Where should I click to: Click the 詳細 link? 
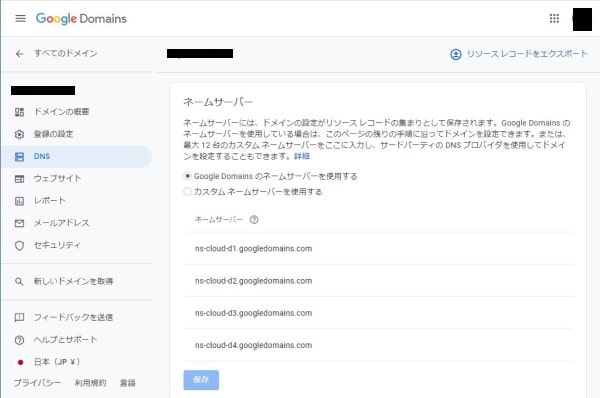[x=302, y=156]
